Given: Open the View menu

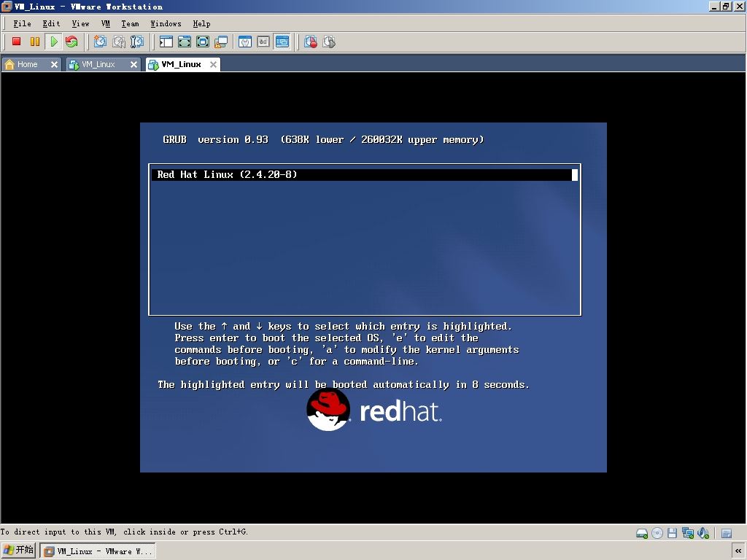Looking at the screenshot, I should coord(80,23).
